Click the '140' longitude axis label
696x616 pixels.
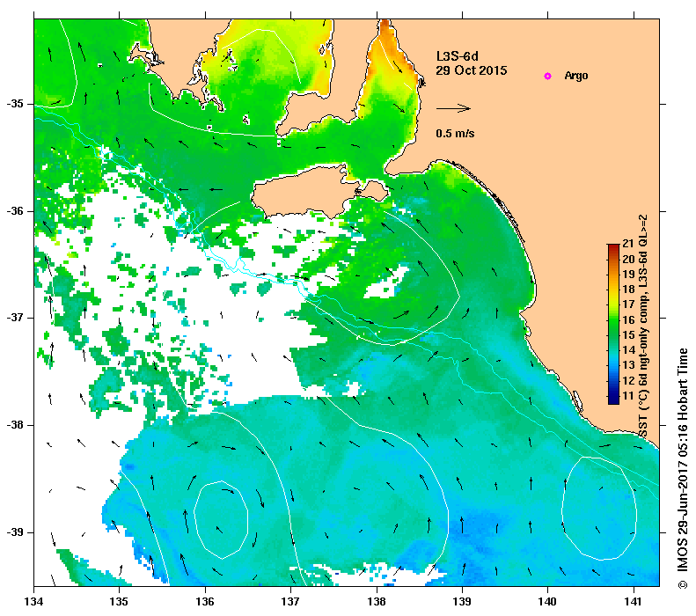[x=547, y=602]
